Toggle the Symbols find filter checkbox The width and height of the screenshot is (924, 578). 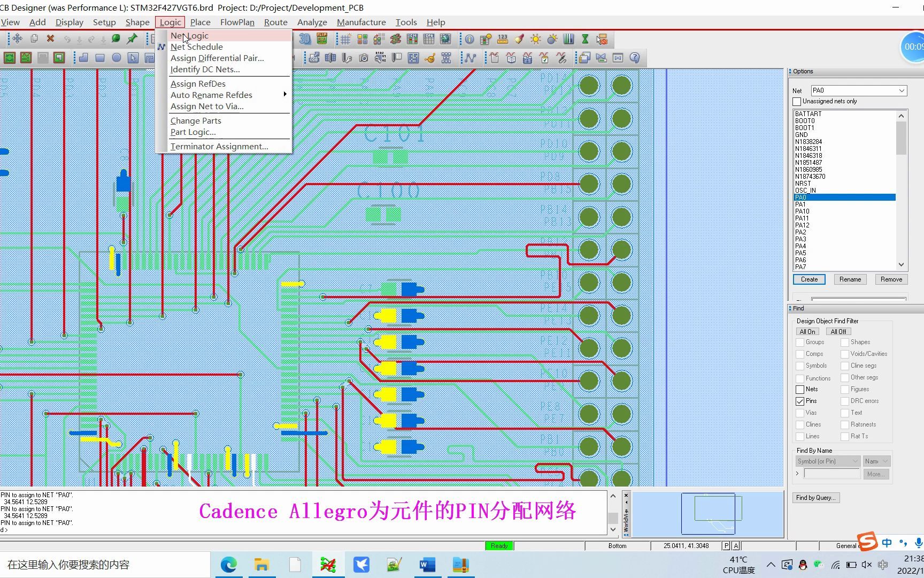[x=800, y=366]
